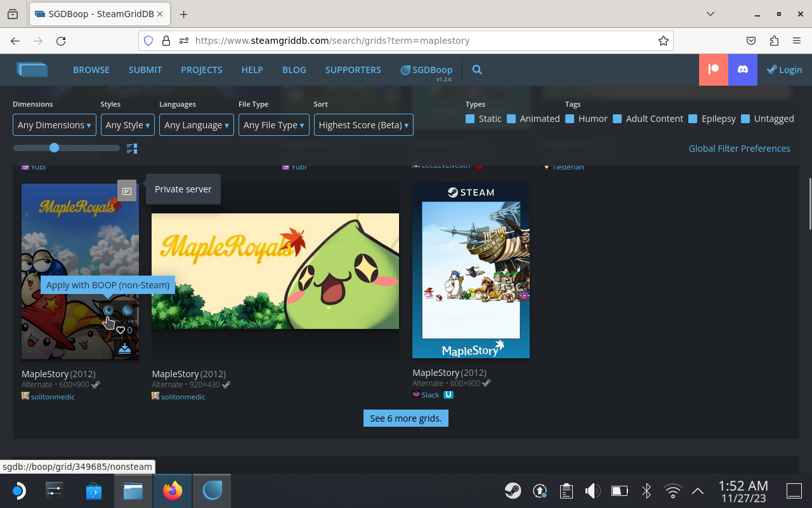Toggle the Animated type checkbox
Screen dimensions: 812x508
point(511,119)
